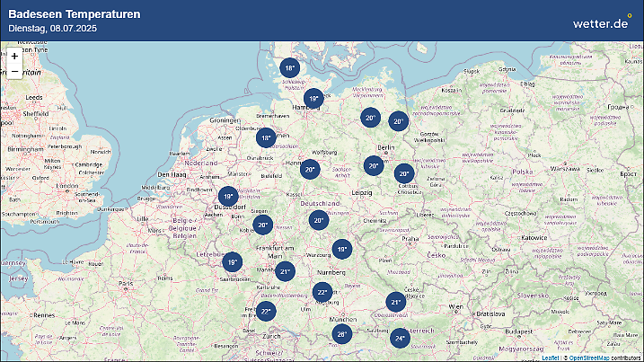Click the 20° marker southwest of Berlin
The height and width of the screenshot is (362, 644).
coord(373,166)
